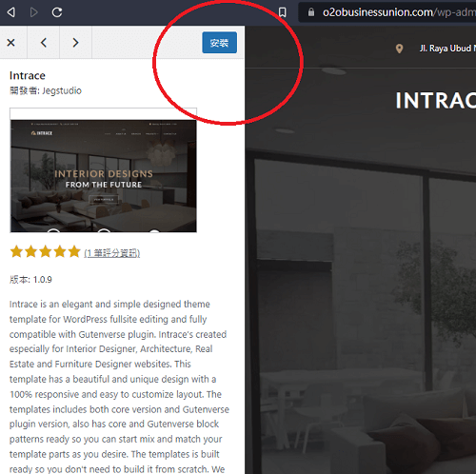Reload the page with the refresh icon

(57, 12)
